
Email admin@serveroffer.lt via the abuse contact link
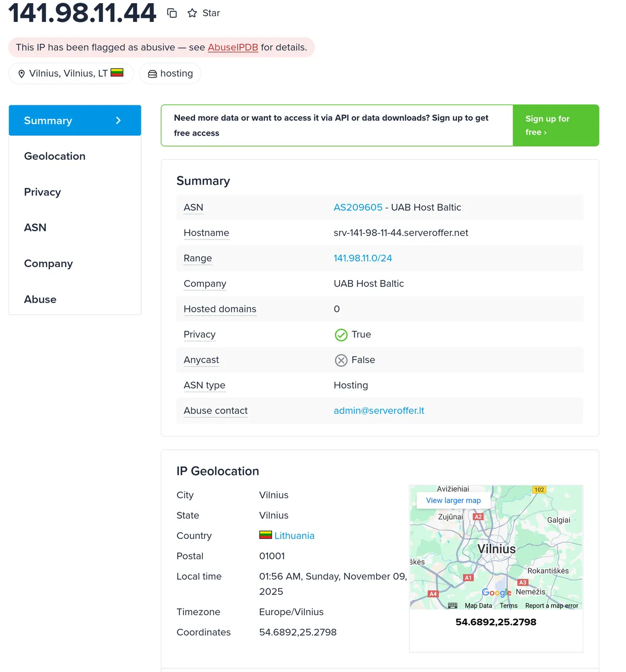pos(379,411)
